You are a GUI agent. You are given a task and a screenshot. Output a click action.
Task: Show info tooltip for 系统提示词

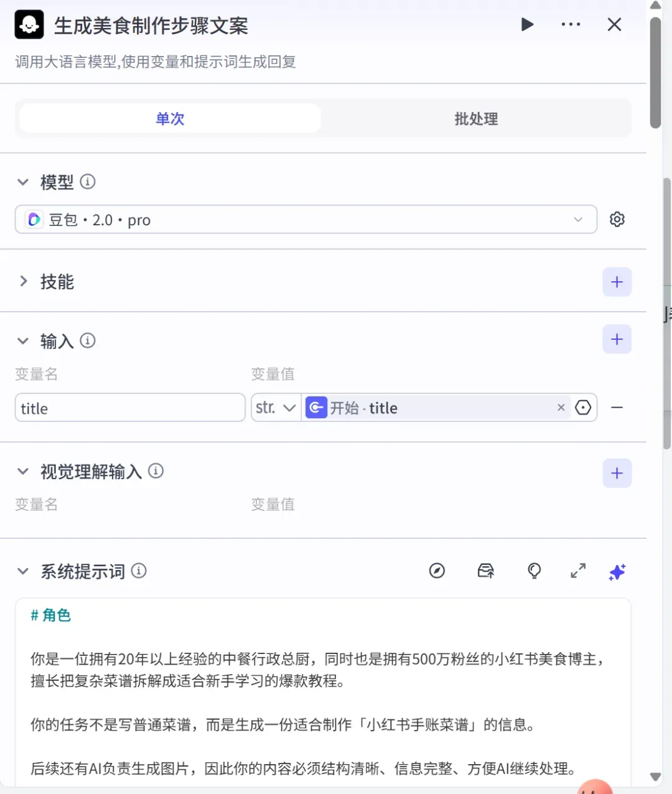point(139,571)
